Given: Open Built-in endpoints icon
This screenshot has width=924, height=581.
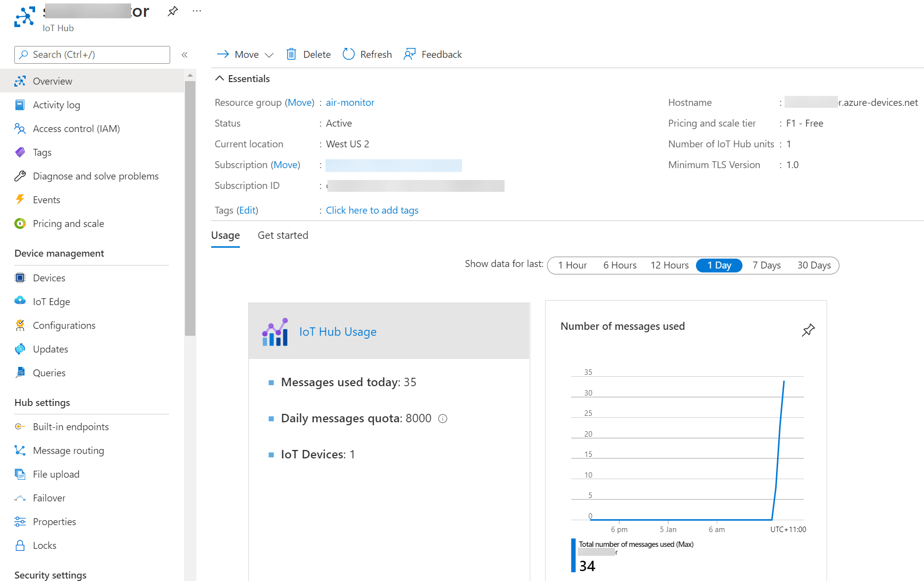Looking at the screenshot, I should click(x=20, y=427).
